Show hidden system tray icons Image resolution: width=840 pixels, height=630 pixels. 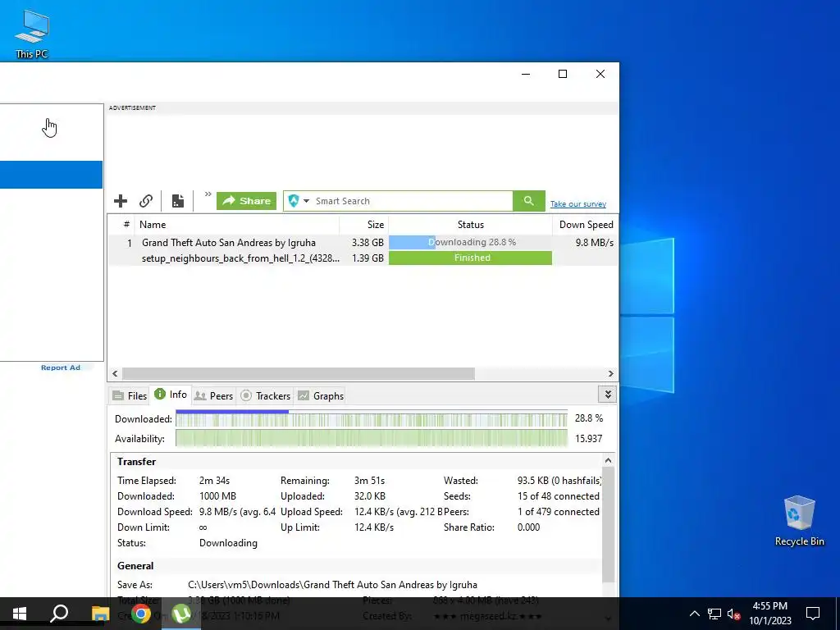tap(694, 614)
